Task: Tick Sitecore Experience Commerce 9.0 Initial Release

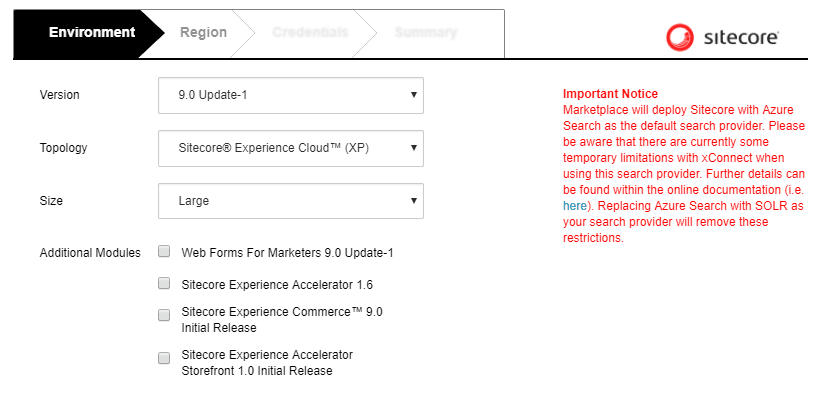Action: pyautogui.click(x=164, y=315)
